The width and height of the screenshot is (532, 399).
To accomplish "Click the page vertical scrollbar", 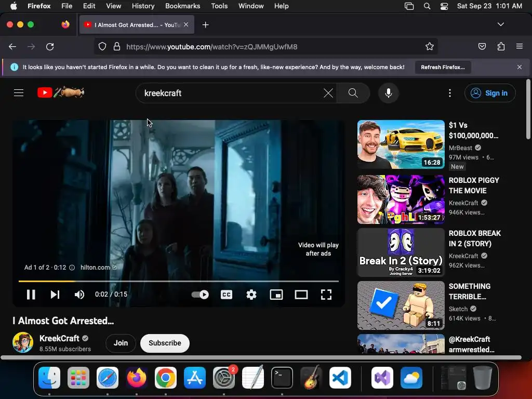I will tap(528, 109).
